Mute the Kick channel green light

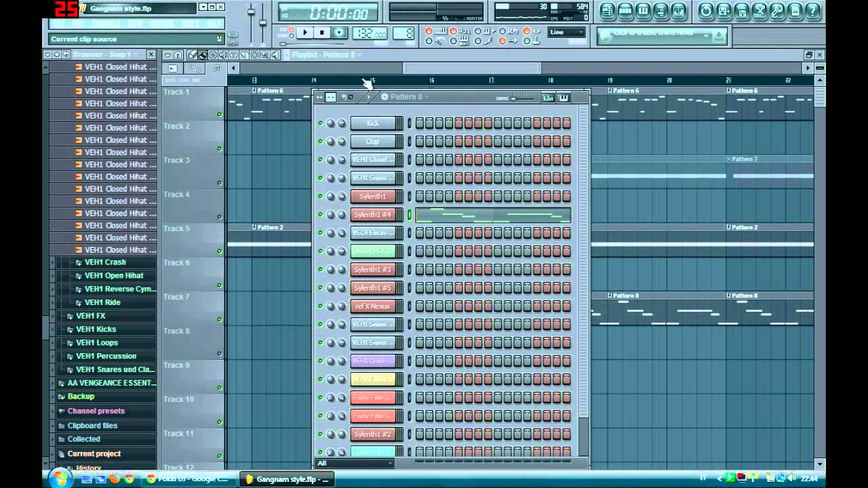click(320, 123)
